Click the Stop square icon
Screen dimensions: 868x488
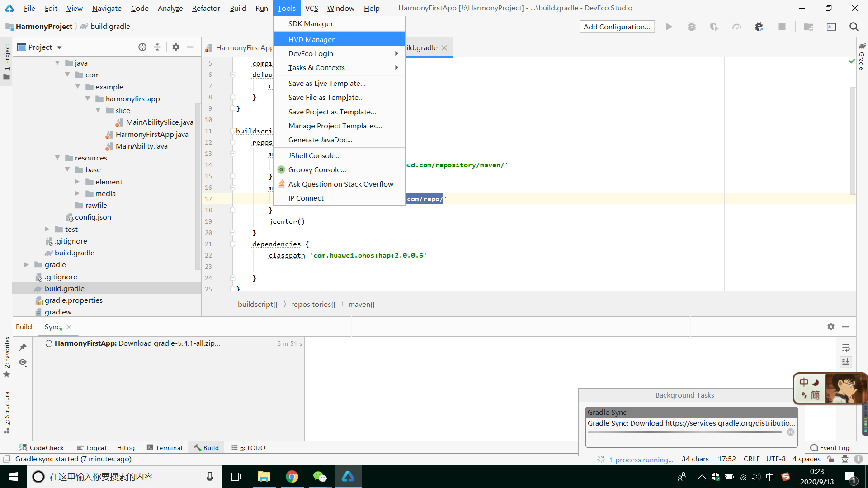[782, 27]
